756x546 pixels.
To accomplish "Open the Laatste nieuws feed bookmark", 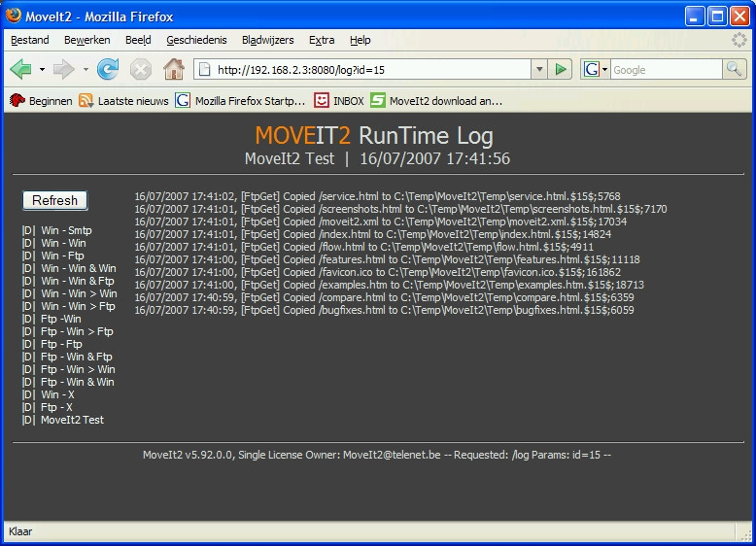I will pos(124,101).
